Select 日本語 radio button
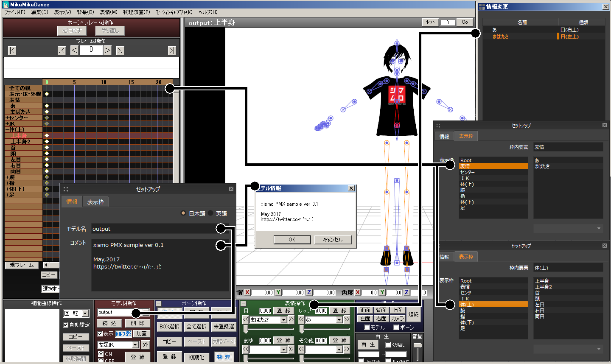The image size is (611, 364). [183, 213]
